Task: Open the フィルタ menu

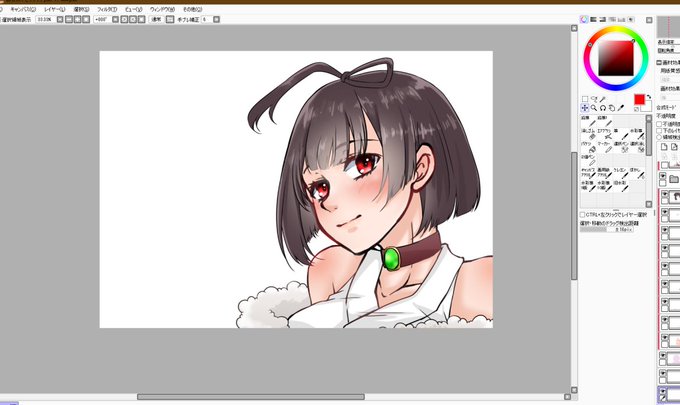Action: pos(107,9)
